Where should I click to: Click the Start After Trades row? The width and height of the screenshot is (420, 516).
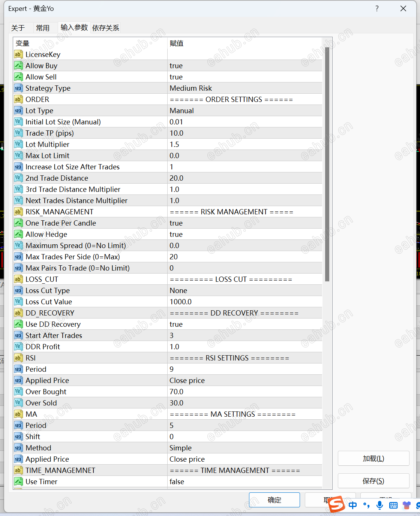pyautogui.click(x=168, y=335)
